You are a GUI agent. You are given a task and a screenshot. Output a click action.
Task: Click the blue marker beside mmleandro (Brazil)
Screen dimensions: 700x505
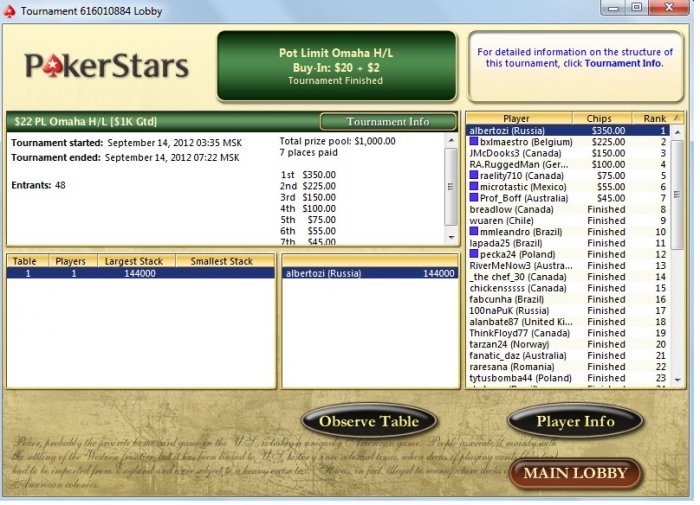click(474, 231)
